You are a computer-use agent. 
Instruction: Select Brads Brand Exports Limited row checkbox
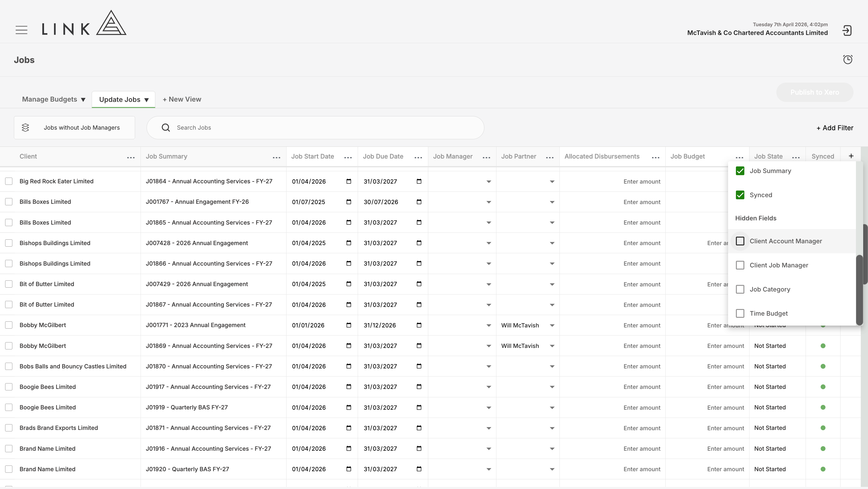pos(9,428)
